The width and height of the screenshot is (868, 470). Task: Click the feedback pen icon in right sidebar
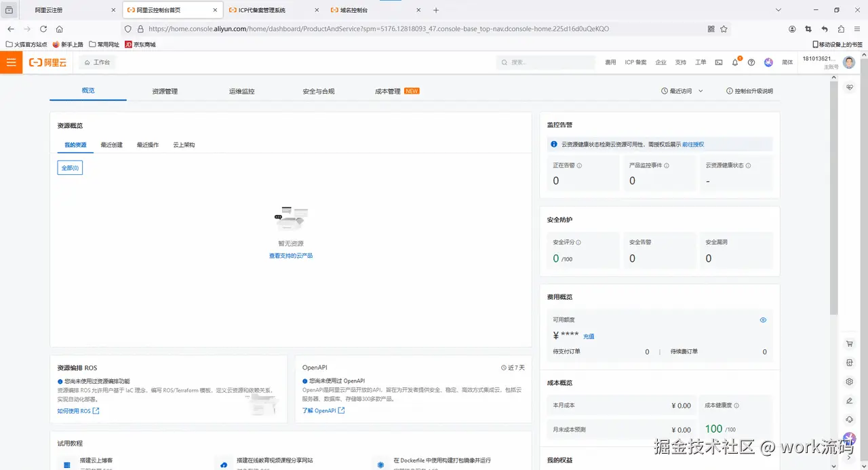click(x=850, y=400)
